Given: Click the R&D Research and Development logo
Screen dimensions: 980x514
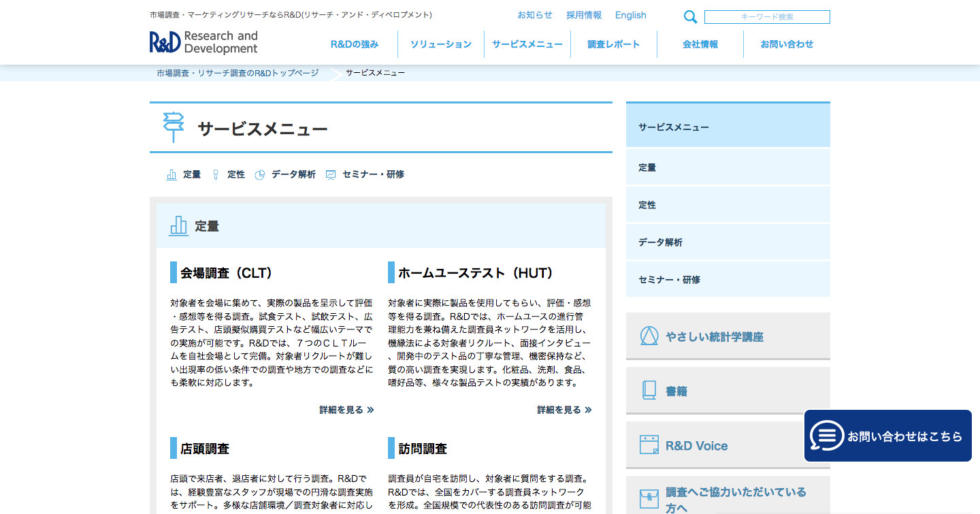Looking at the screenshot, I should pos(203,42).
